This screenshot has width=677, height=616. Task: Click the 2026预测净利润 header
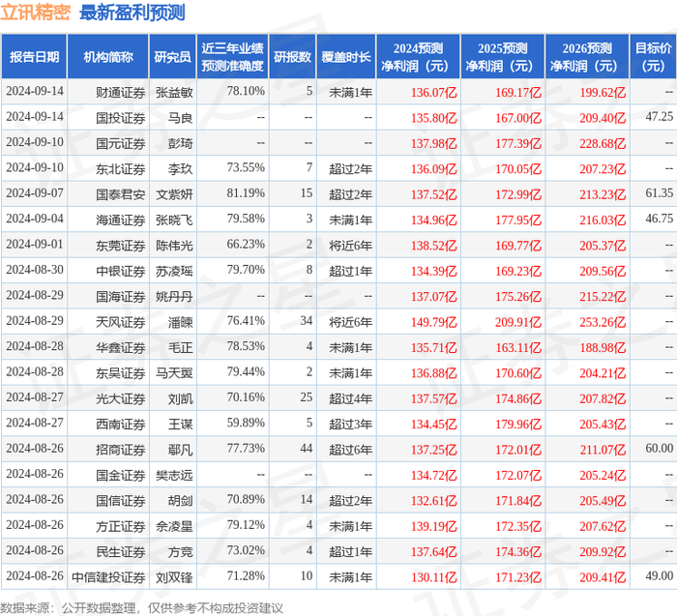pyautogui.click(x=587, y=57)
